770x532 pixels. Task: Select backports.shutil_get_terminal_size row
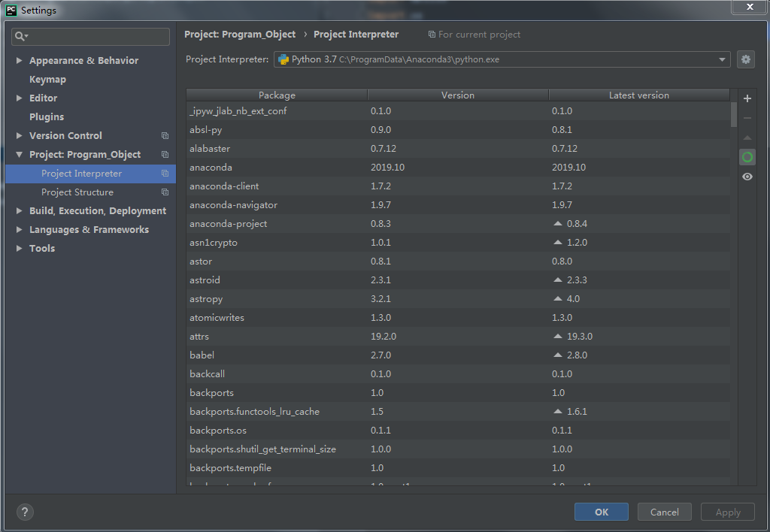(x=458, y=449)
